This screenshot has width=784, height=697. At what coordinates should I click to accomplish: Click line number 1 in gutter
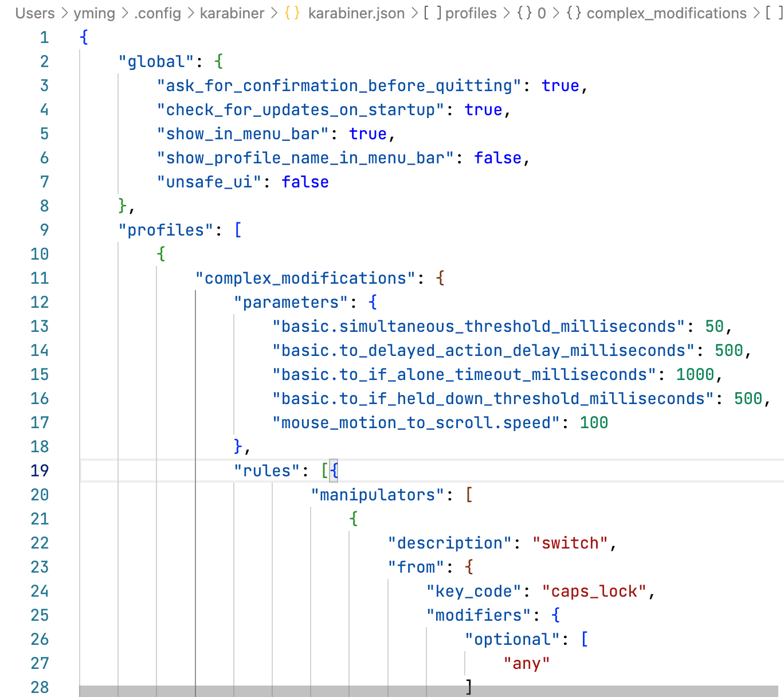point(45,37)
